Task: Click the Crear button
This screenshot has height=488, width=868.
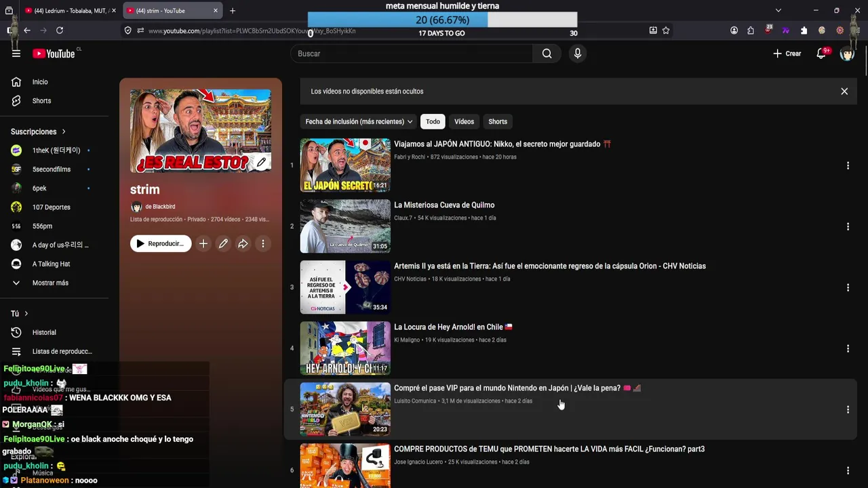Action: (787, 54)
